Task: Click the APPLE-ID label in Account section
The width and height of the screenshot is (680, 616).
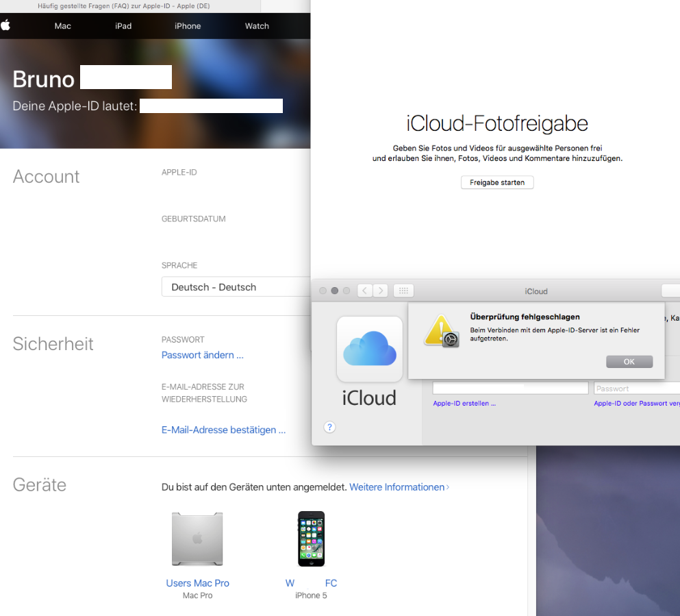Action: [179, 172]
